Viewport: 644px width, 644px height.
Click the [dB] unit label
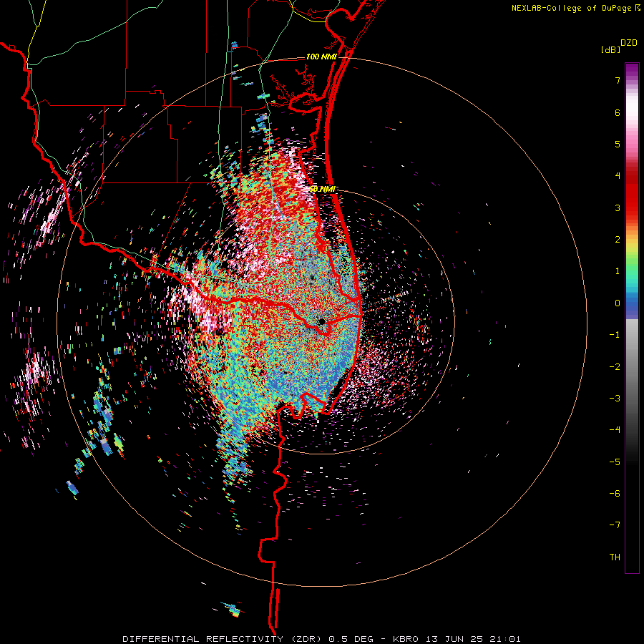click(611, 49)
